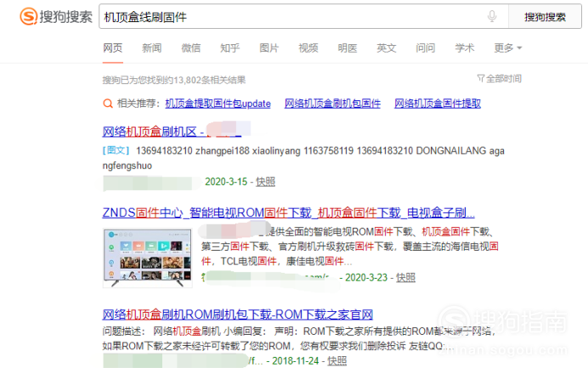Click snippet text 第三方固件下载、官方刷机升级救砖固件下载
588x379 pixels.
click(297, 246)
